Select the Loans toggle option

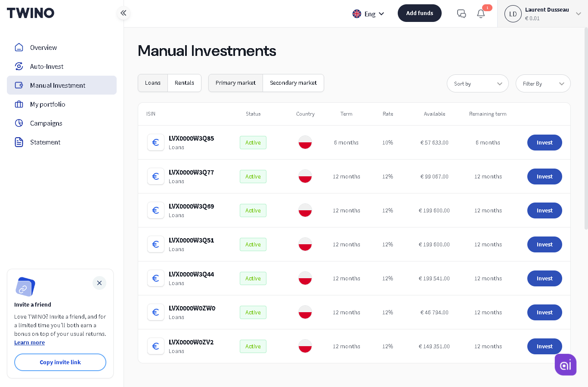(x=153, y=83)
